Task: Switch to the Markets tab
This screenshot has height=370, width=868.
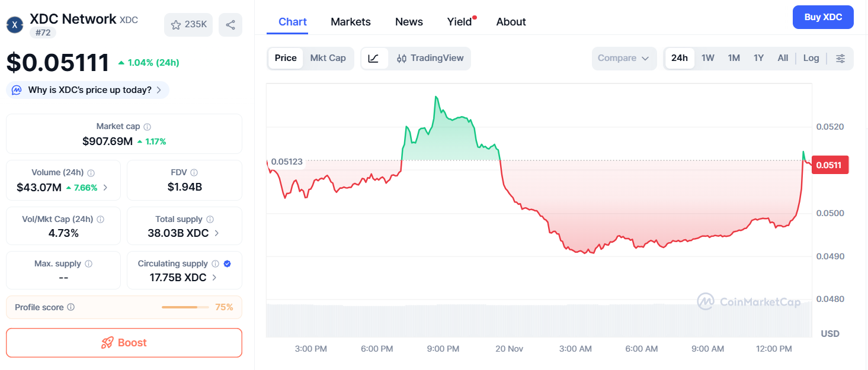Action: pos(350,22)
